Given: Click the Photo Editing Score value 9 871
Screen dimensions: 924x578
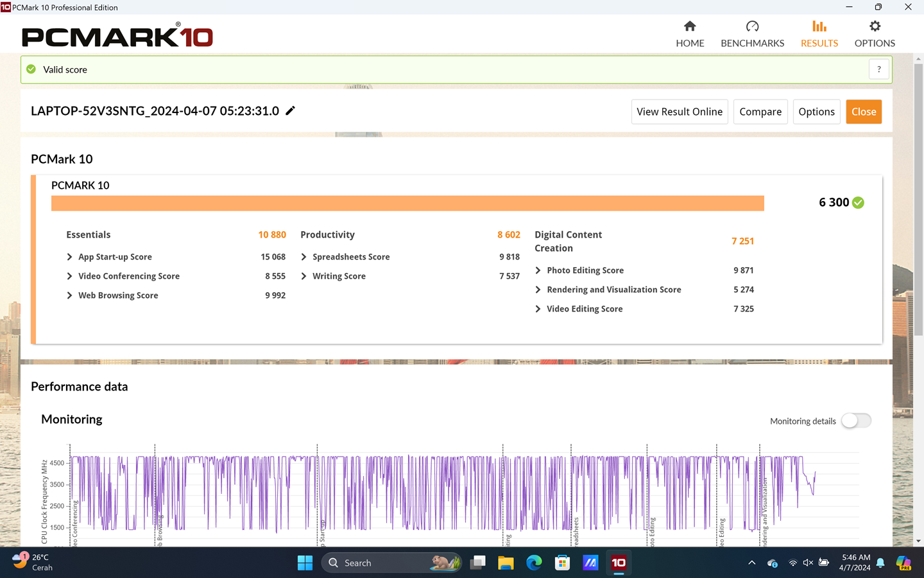Looking at the screenshot, I should coord(744,270).
